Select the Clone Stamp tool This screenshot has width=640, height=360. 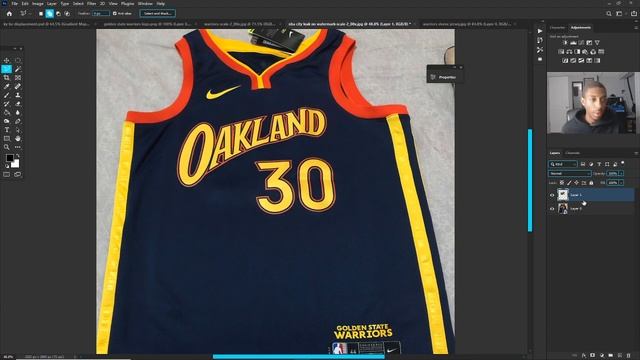(x=18, y=95)
